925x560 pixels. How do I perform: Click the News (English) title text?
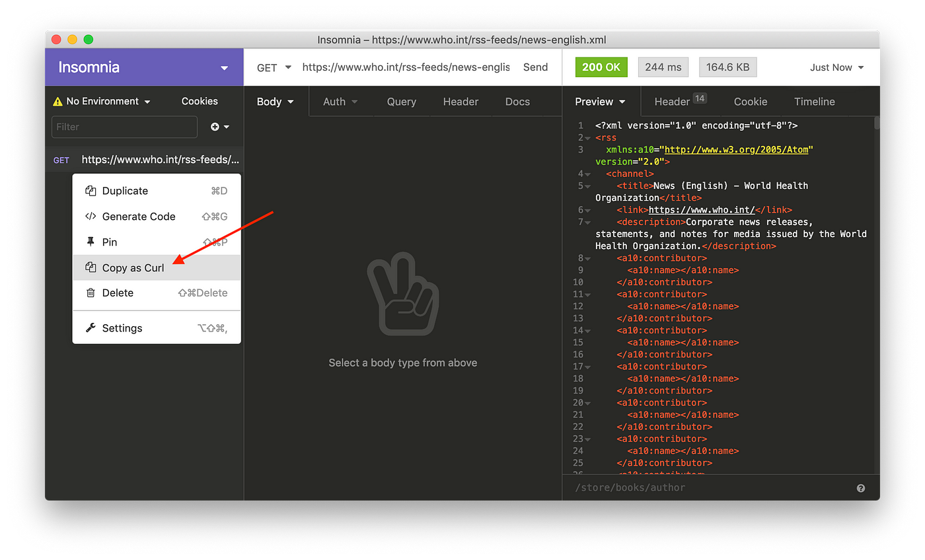tap(702, 192)
